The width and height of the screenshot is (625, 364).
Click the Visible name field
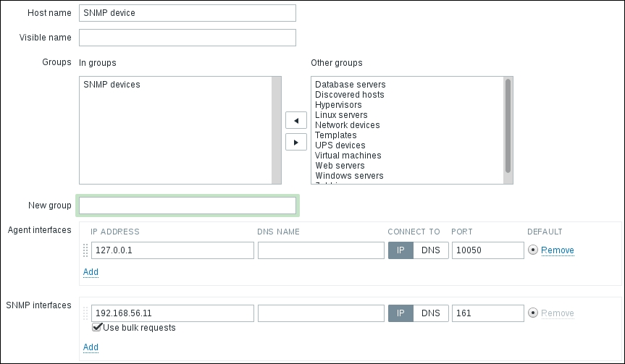click(x=188, y=38)
